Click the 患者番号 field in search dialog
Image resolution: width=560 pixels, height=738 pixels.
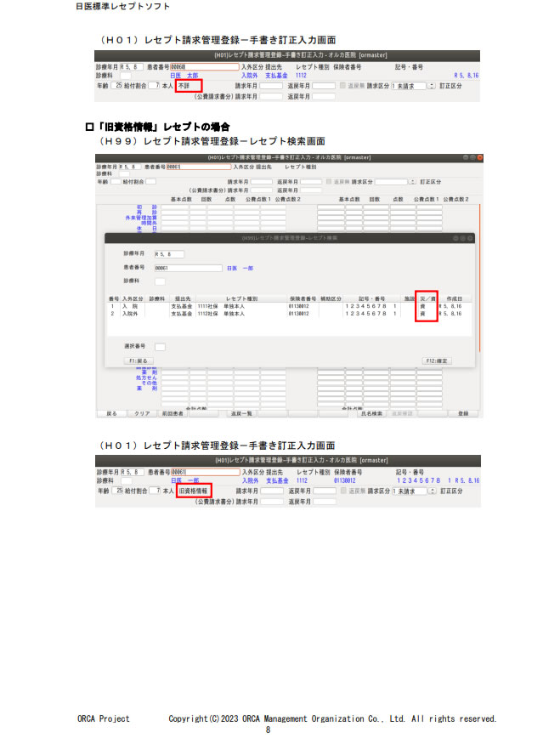tap(187, 267)
